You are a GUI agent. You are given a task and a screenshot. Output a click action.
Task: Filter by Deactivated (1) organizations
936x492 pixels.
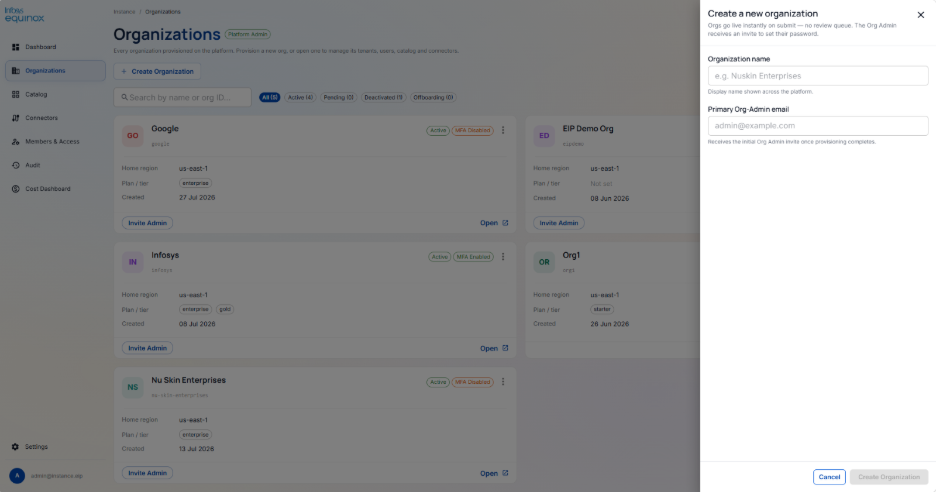point(383,97)
